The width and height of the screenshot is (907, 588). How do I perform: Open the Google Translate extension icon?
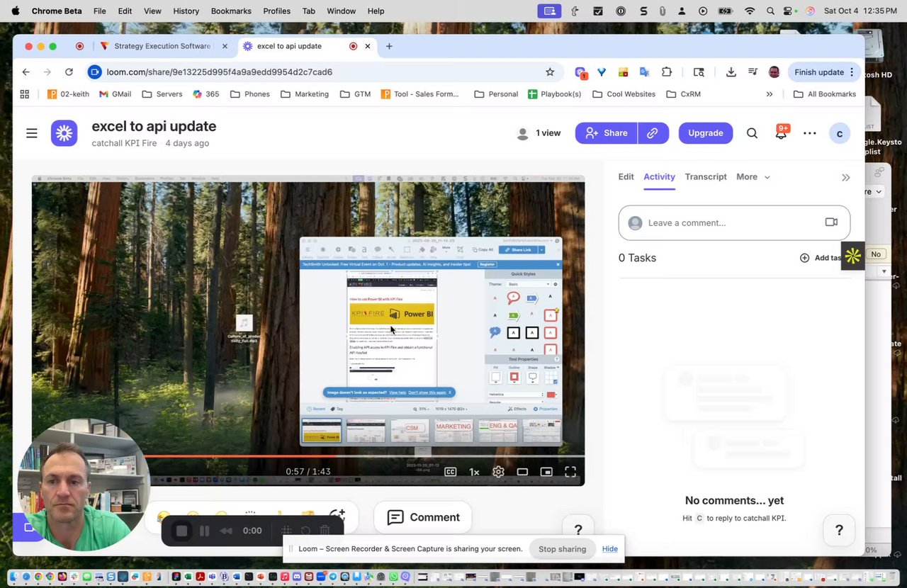pos(644,72)
